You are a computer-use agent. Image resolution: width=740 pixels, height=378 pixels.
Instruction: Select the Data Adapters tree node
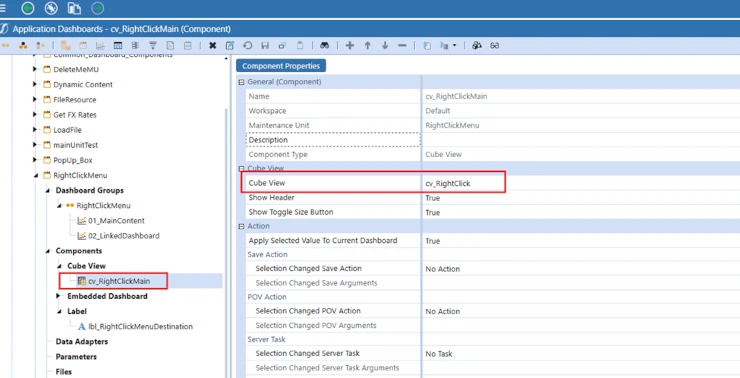(x=82, y=341)
